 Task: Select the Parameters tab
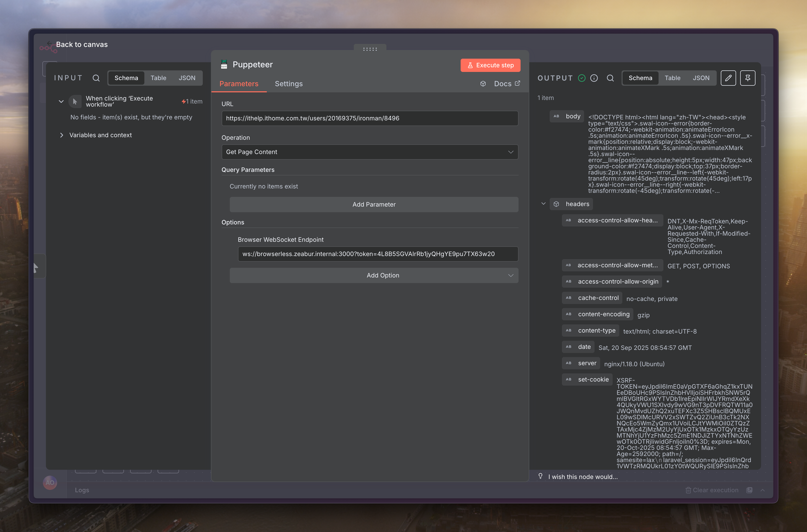point(239,84)
